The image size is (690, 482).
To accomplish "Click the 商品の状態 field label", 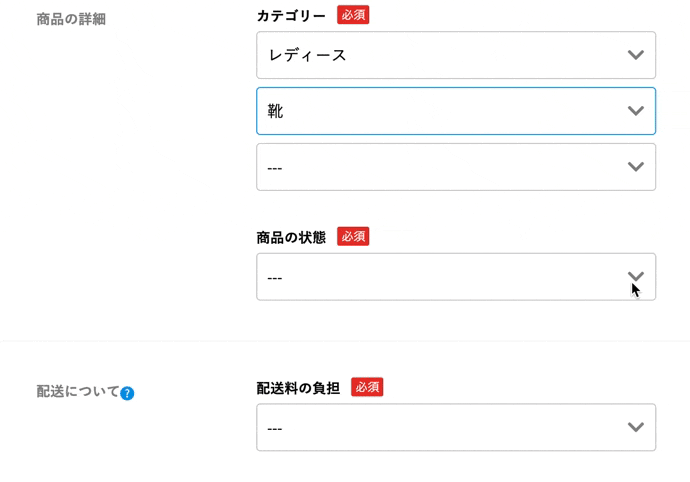I will coord(291,237).
